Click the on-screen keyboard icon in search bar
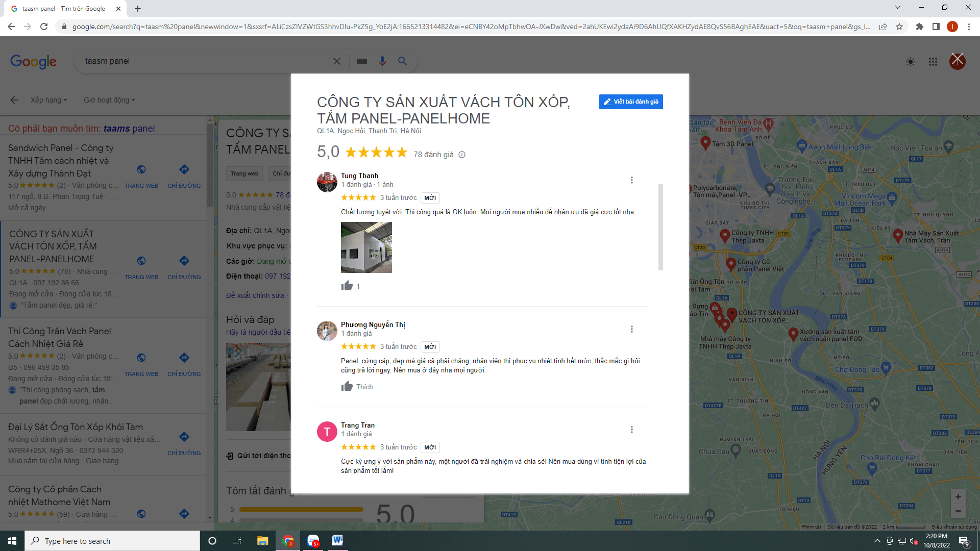This screenshot has width=980, height=551. pyautogui.click(x=362, y=61)
